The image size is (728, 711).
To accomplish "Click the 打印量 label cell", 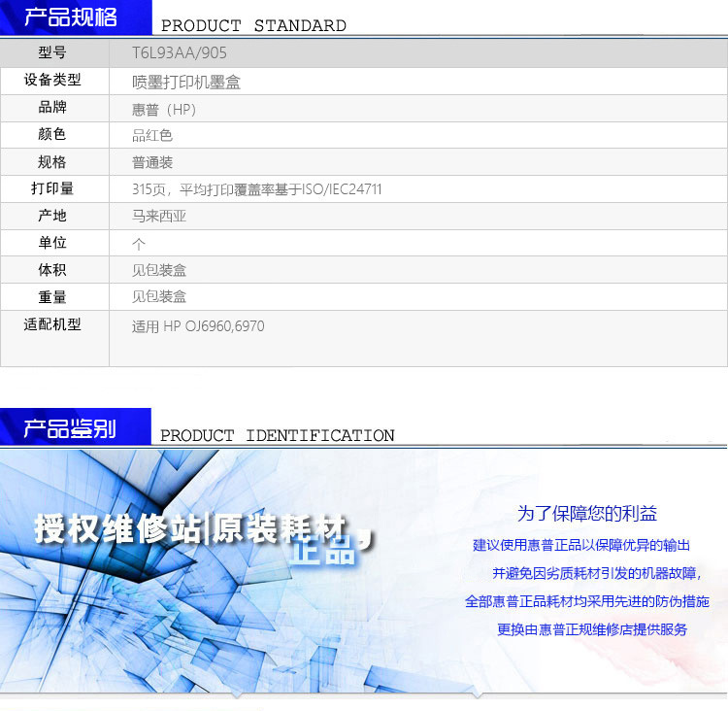I will [x=52, y=188].
